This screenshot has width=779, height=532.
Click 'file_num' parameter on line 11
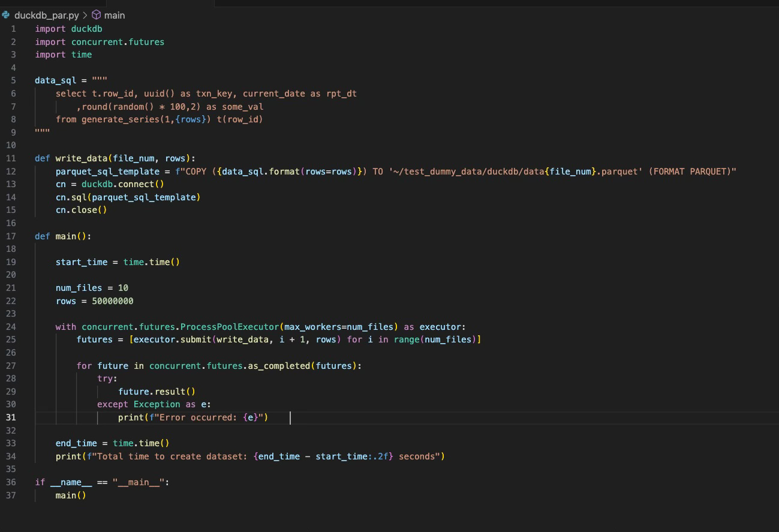pyautogui.click(x=134, y=158)
